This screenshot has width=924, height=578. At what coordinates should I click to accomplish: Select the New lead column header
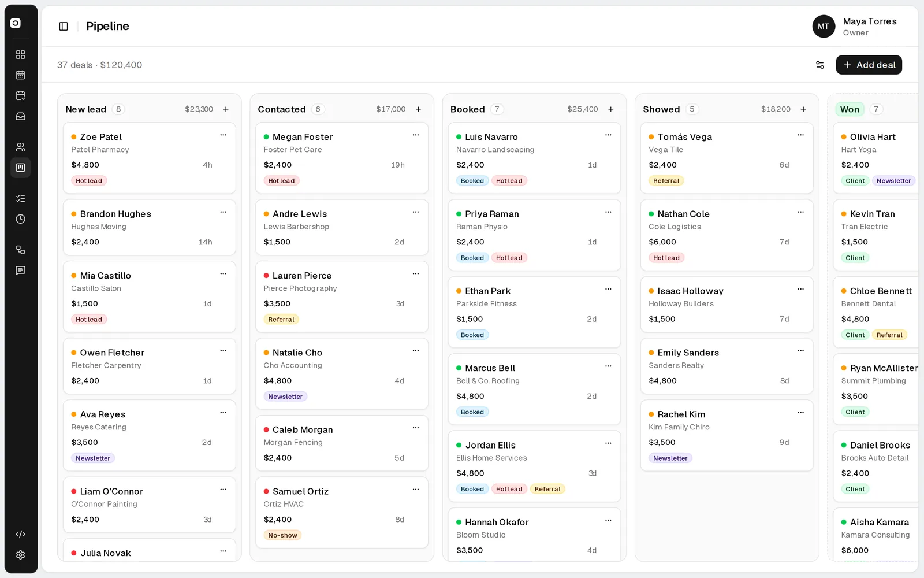tap(86, 109)
